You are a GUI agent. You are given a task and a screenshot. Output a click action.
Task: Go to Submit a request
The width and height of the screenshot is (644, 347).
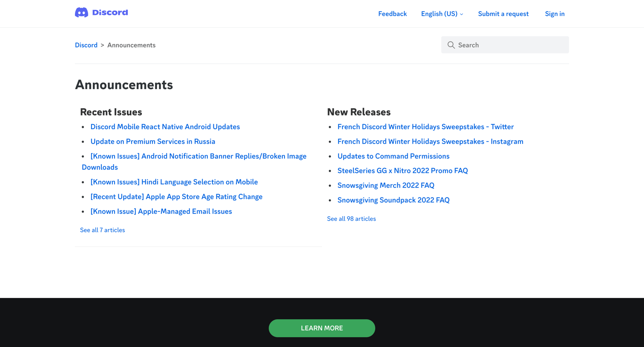[503, 14]
